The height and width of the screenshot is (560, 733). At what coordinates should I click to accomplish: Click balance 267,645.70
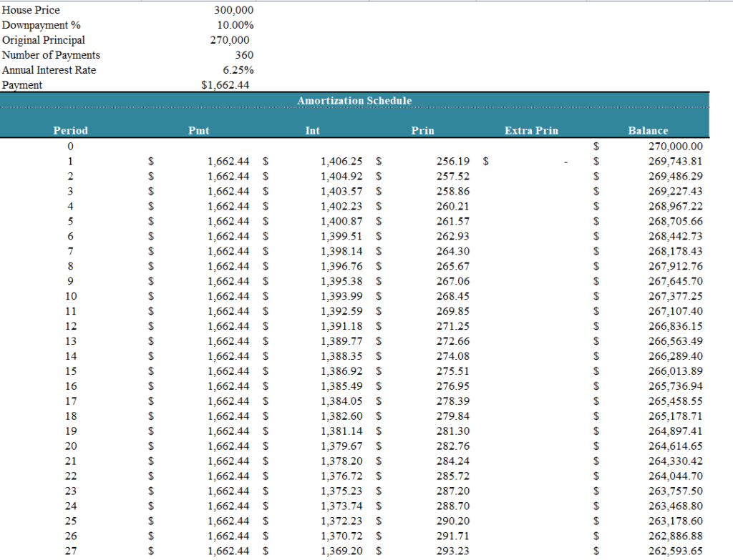pyautogui.click(x=676, y=280)
